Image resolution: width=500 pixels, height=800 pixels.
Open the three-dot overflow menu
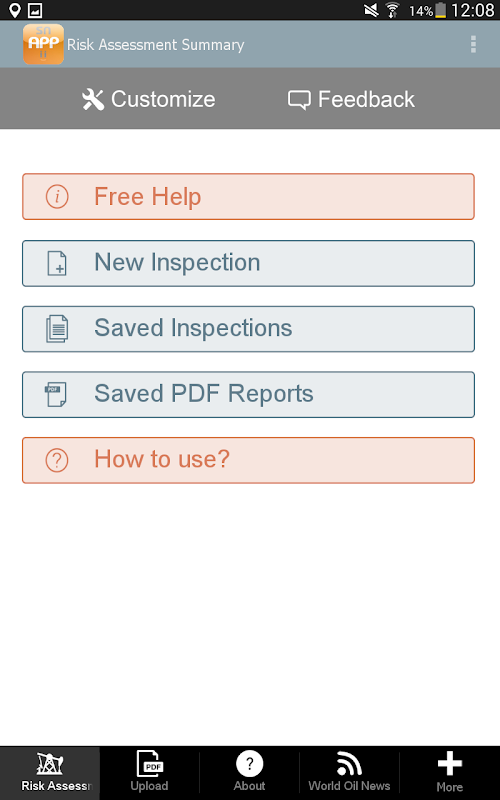[x=473, y=44]
